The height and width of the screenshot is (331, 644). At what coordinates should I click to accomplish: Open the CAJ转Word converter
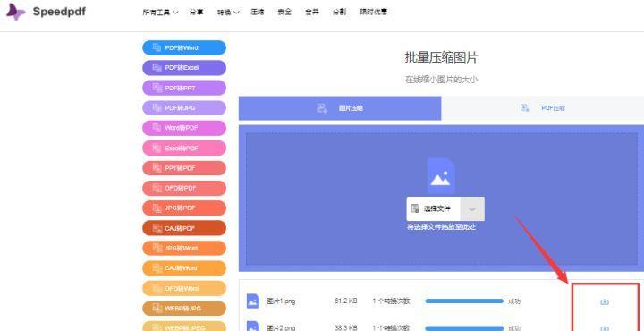184,268
